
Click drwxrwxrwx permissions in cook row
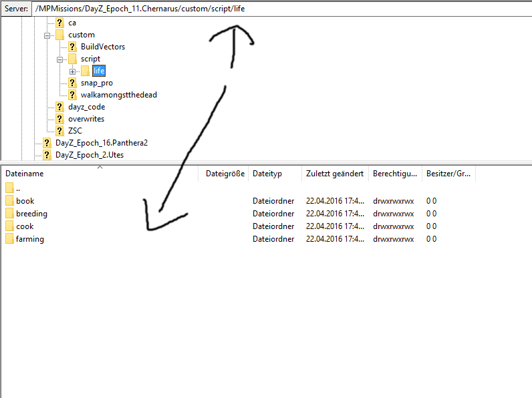(x=394, y=226)
